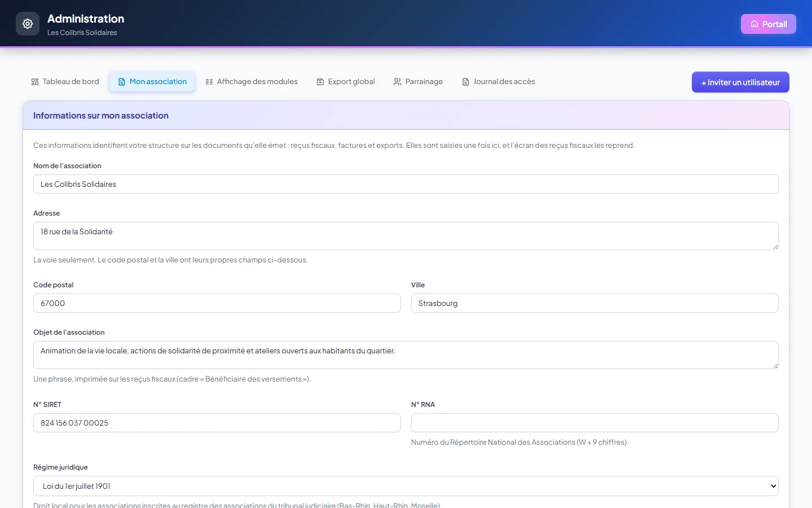Switch to Affichage des modules tab
This screenshot has height=508, width=812.
[x=251, y=82]
